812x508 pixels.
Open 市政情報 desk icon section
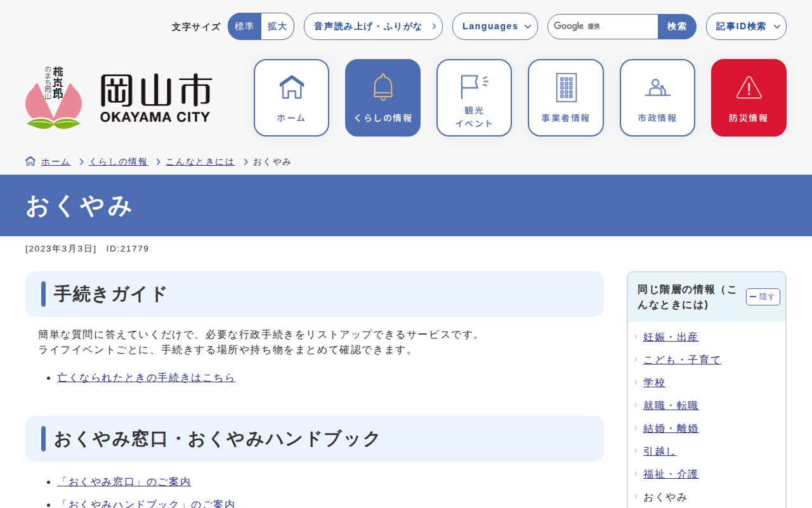(x=657, y=98)
